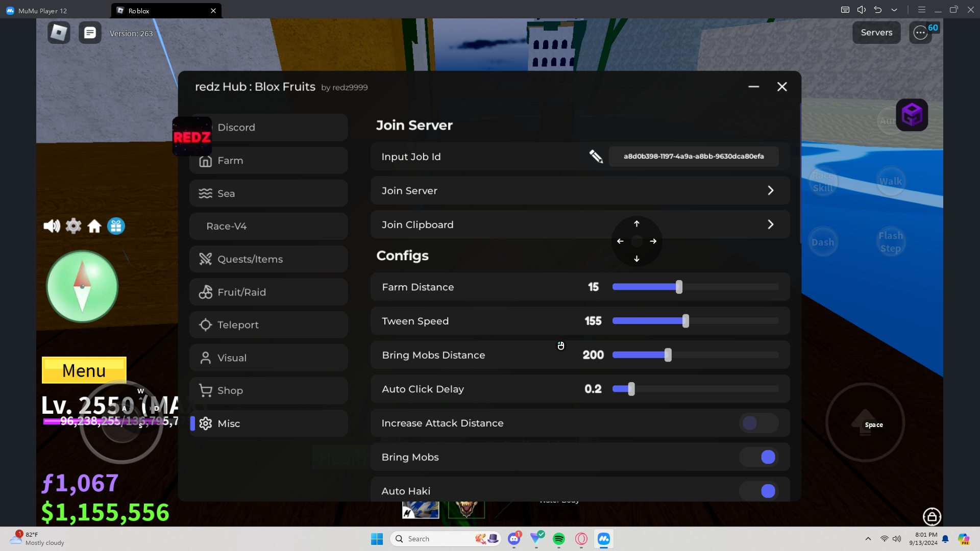Click the MuMu volume icon in title bar
This screenshot has height=551, width=980.
[862, 10]
